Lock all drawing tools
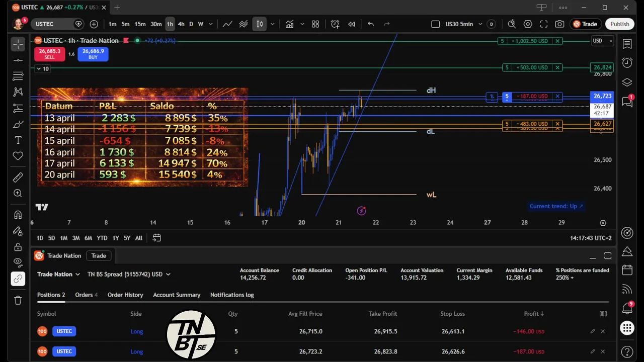644x362 pixels. pyautogui.click(x=18, y=247)
